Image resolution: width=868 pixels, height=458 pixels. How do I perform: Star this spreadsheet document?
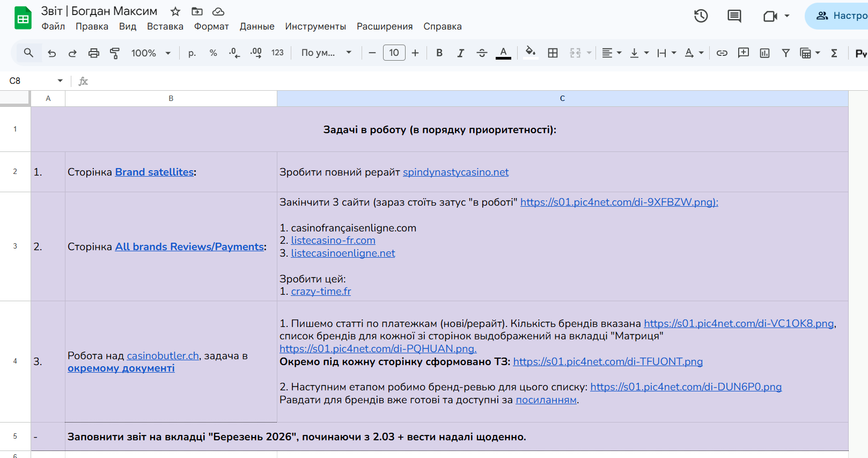pyautogui.click(x=175, y=11)
